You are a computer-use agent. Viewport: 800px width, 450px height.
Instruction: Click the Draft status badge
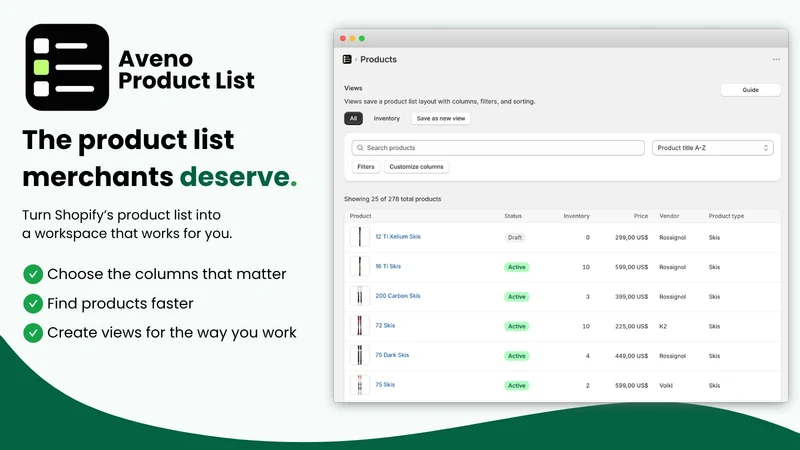(515, 237)
